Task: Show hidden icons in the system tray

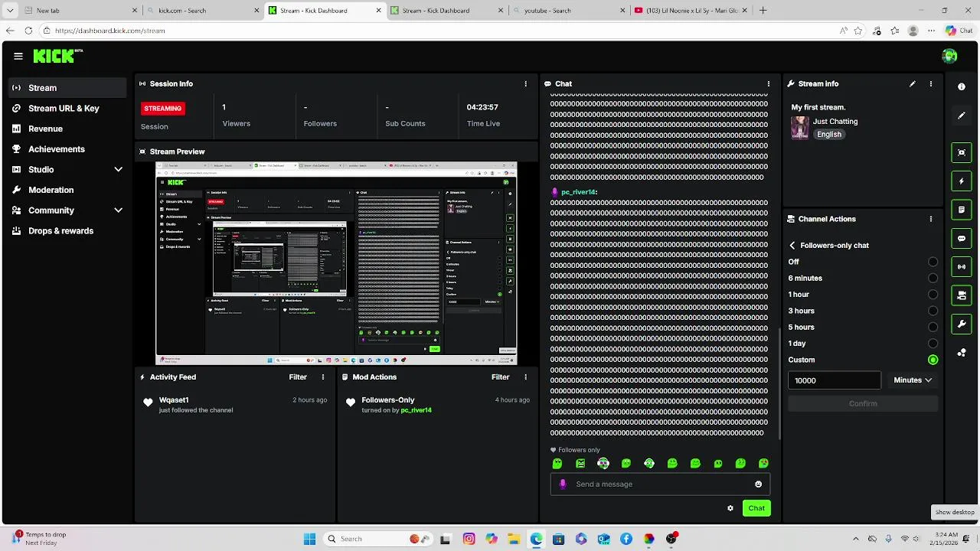Action: (856, 539)
